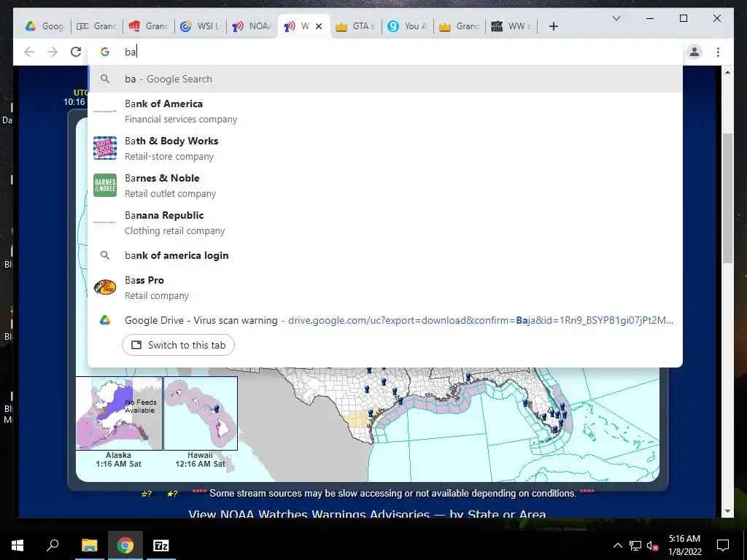This screenshot has width=747, height=560.
Task: Choose the Banana Republic suggestion
Action: pyautogui.click(x=385, y=223)
